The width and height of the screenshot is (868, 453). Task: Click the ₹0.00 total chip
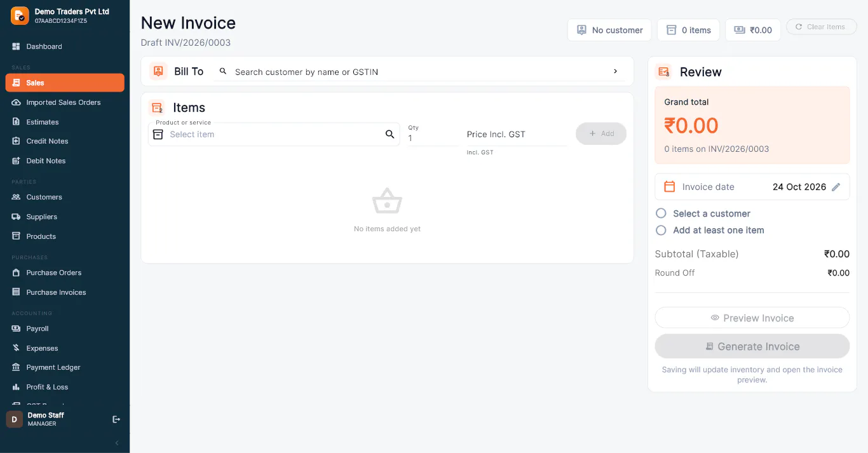point(753,30)
